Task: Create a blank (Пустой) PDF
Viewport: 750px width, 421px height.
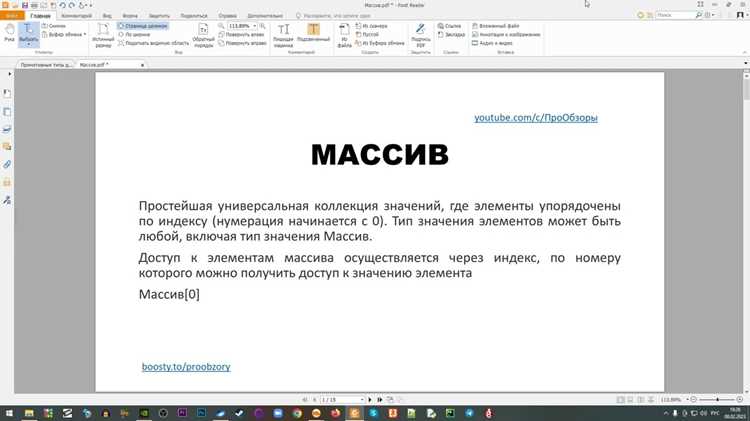Action: 367,34
